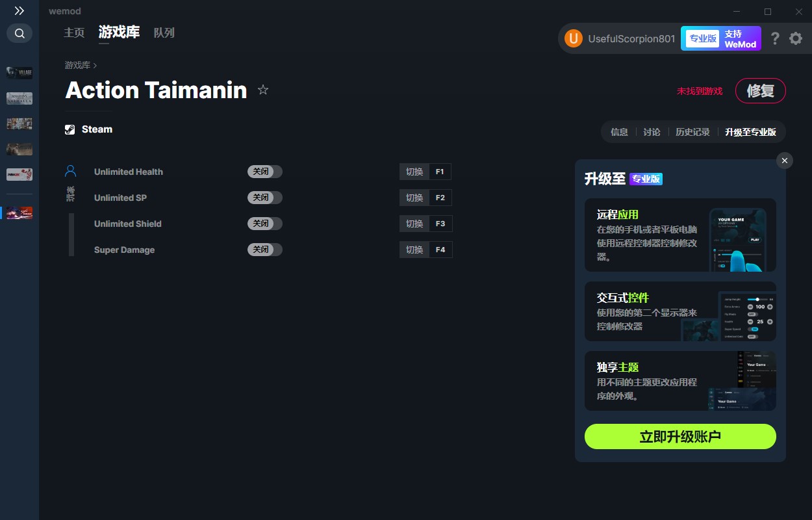The height and width of the screenshot is (520, 812).
Task: Open the 远程应用 feature card
Action: pos(680,235)
